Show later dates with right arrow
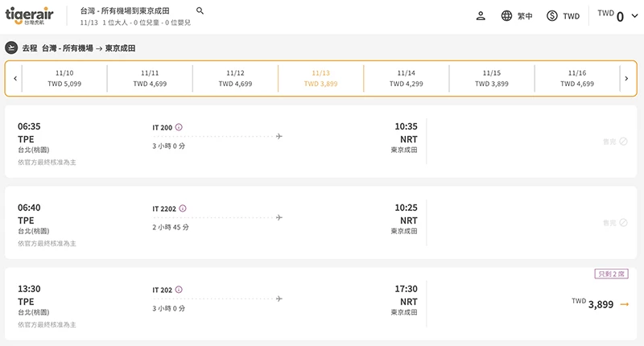 pos(626,78)
